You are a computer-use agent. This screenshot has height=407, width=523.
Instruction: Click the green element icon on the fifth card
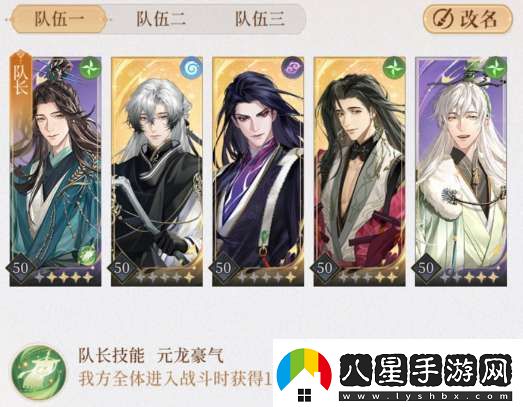pos(496,67)
